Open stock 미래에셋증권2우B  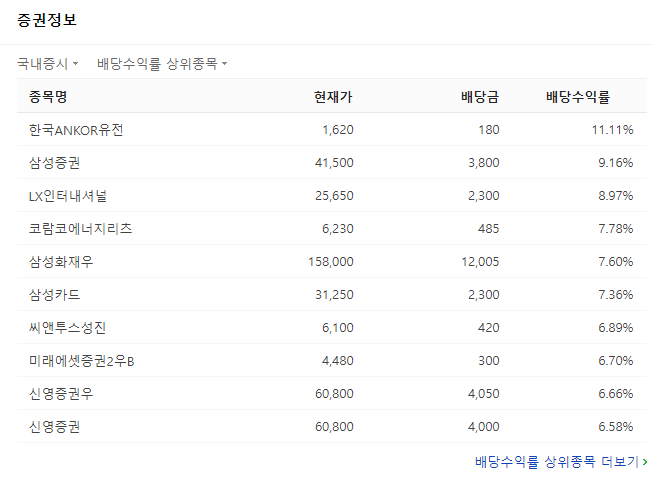[x=82, y=361]
